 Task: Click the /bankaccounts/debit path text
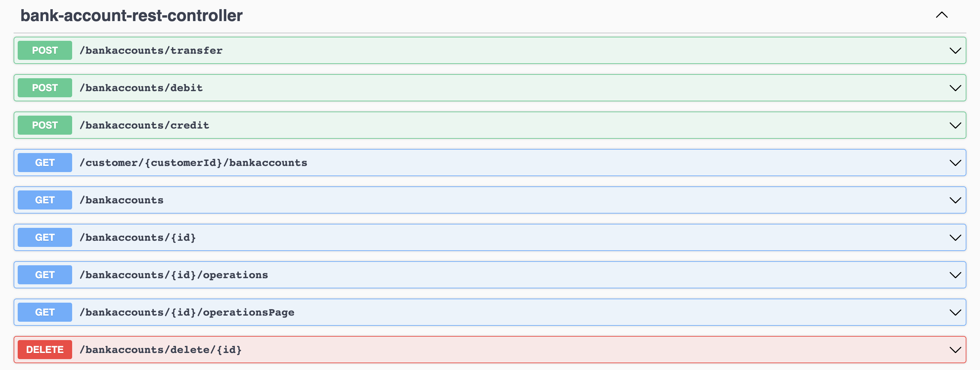(x=141, y=87)
